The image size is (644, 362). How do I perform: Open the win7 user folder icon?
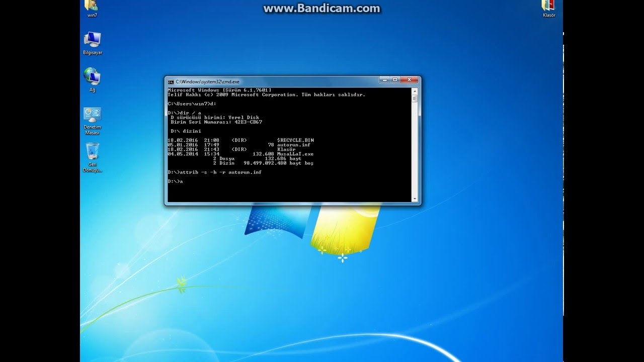(92, 7)
